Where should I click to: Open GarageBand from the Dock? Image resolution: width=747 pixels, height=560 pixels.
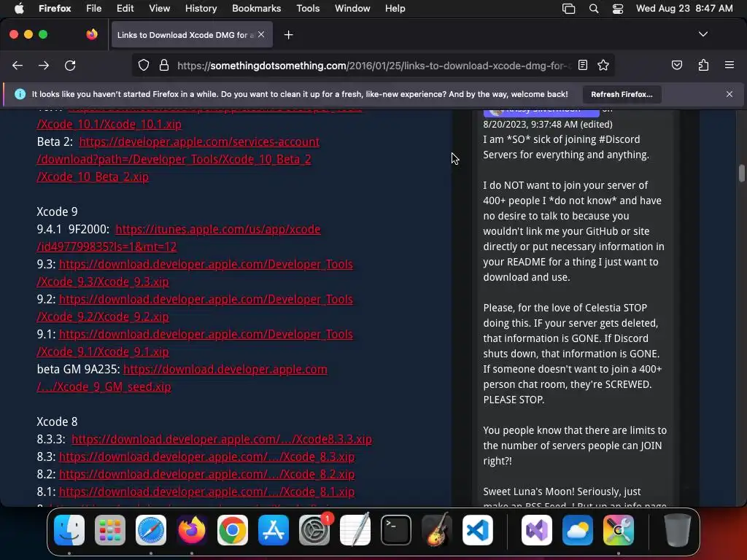(x=436, y=529)
